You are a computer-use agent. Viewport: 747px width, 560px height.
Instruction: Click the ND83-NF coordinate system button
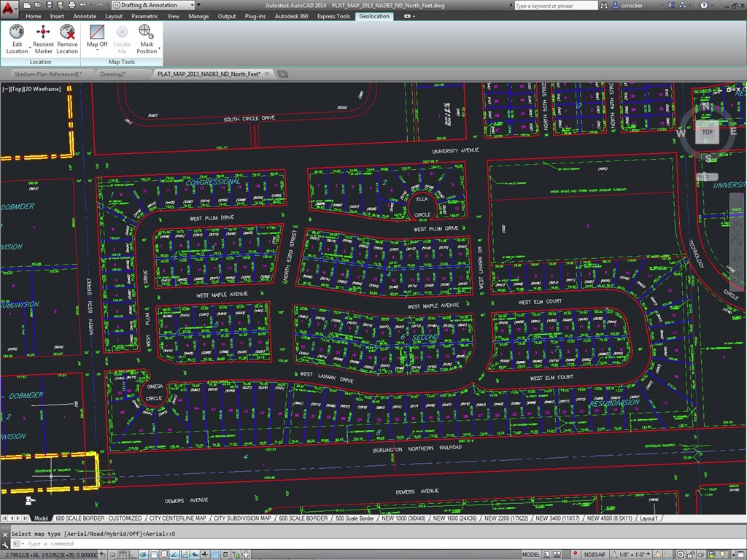point(595,554)
